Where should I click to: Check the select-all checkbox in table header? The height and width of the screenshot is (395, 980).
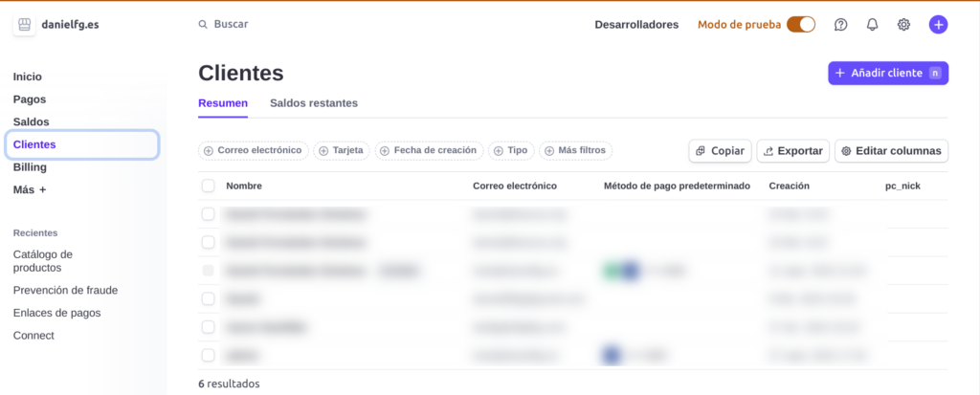208,186
